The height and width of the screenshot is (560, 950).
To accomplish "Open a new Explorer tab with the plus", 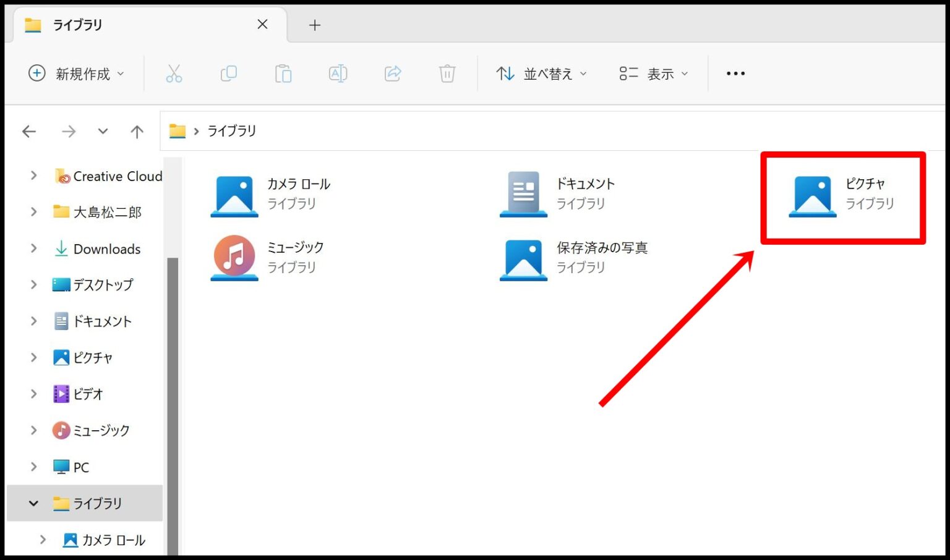I will 315,25.
